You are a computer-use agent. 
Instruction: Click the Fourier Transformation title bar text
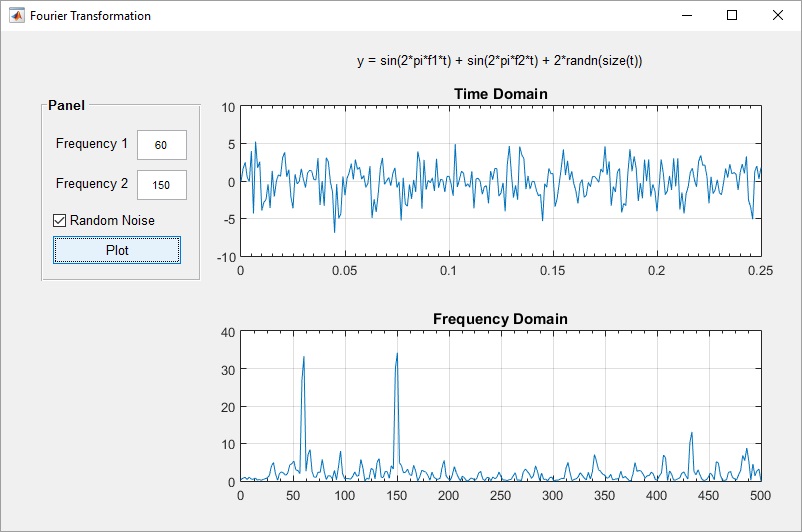[x=91, y=16]
